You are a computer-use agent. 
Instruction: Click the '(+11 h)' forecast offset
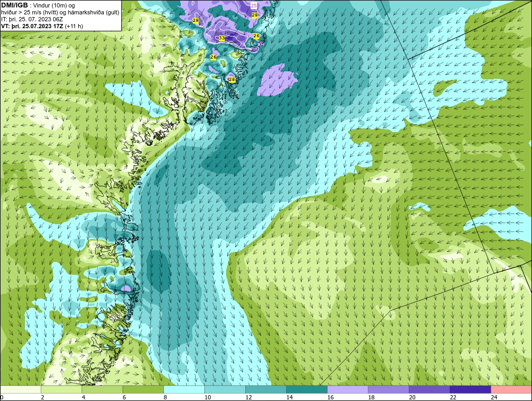click(x=74, y=26)
